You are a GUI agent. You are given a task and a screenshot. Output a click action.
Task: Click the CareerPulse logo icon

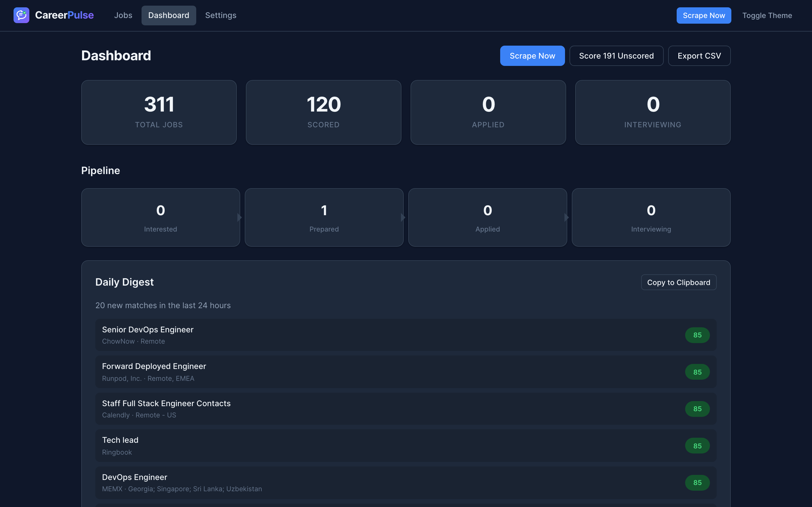(x=21, y=15)
